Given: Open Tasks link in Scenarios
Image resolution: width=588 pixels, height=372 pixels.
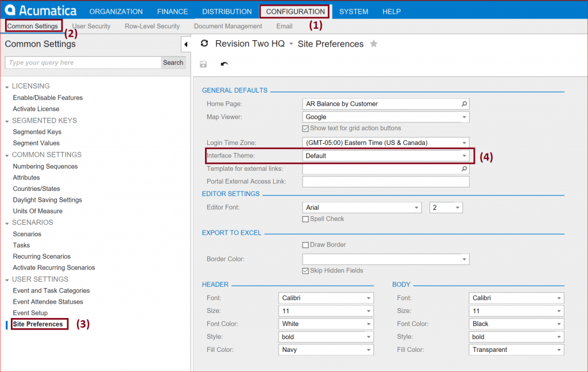Looking at the screenshot, I should pyautogui.click(x=21, y=245).
